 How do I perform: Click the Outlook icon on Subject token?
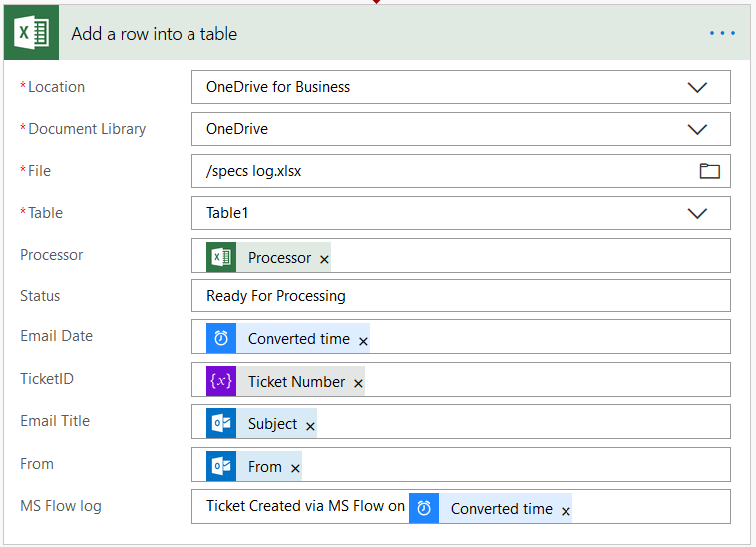tap(221, 424)
